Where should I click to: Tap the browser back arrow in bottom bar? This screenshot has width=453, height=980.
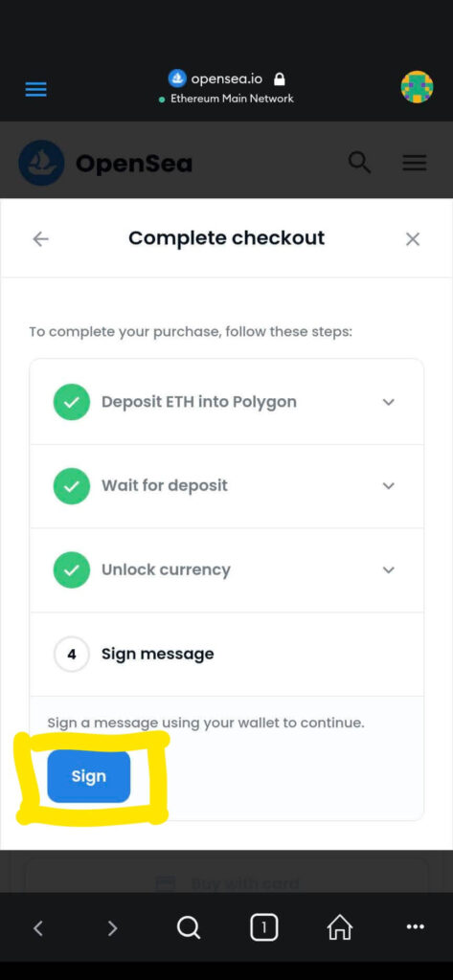(37, 928)
